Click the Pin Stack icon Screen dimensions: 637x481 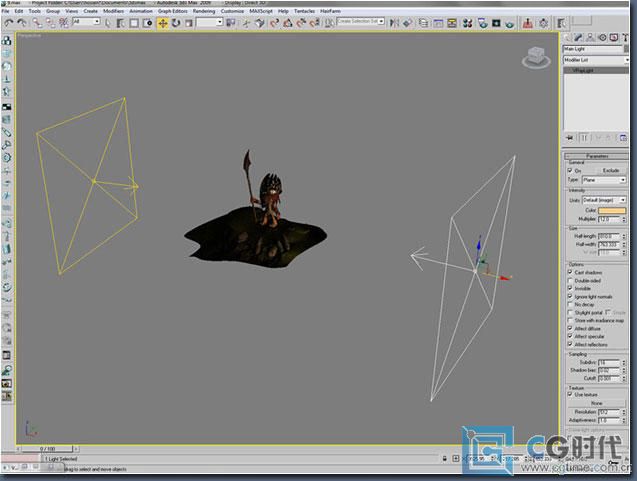click(x=570, y=138)
